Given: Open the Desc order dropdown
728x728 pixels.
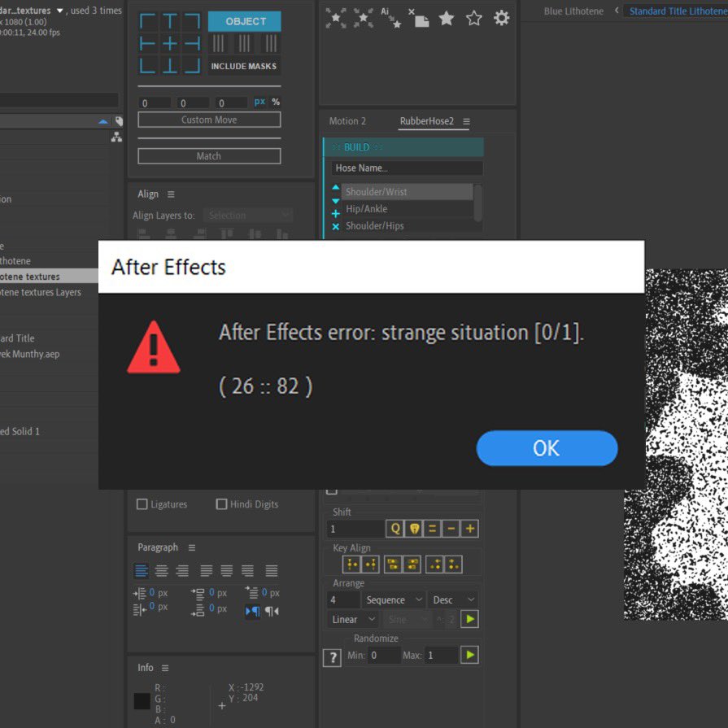Looking at the screenshot, I should point(453,599).
